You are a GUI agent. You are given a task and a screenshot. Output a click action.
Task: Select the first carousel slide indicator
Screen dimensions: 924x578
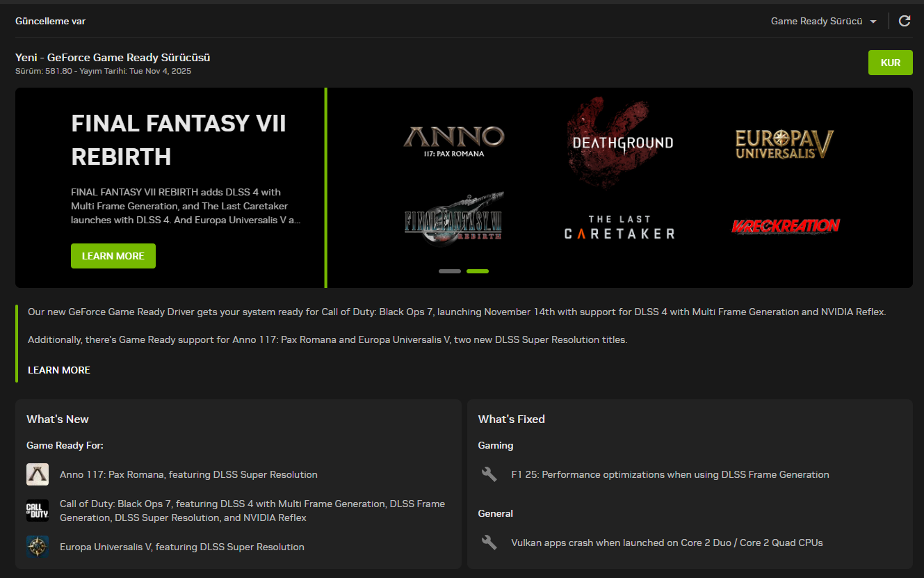tap(450, 271)
